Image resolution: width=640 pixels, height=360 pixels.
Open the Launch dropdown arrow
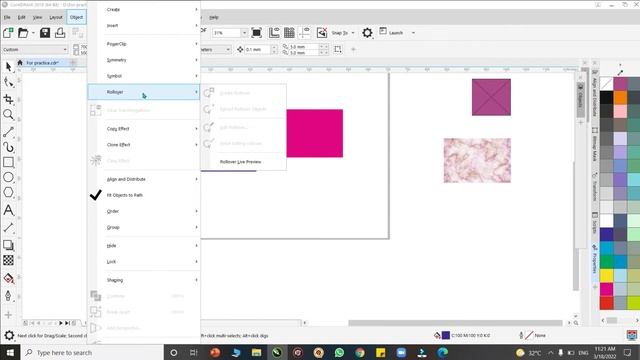tap(413, 33)
